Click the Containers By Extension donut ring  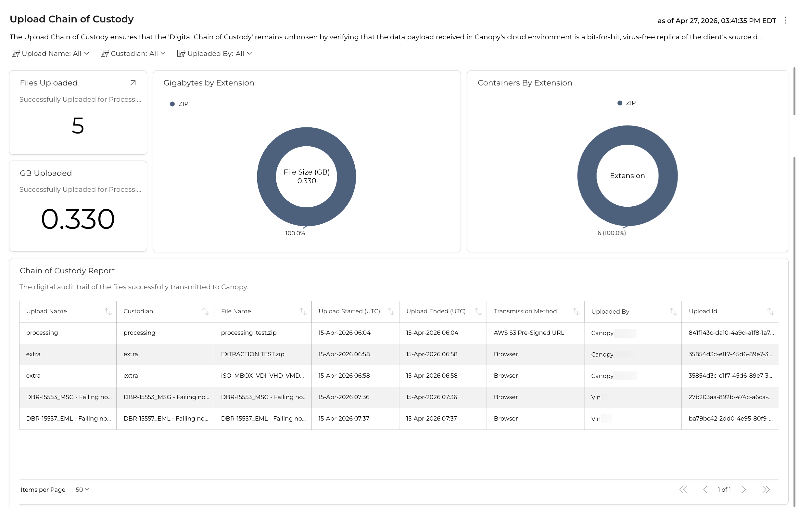coord(587,176)
